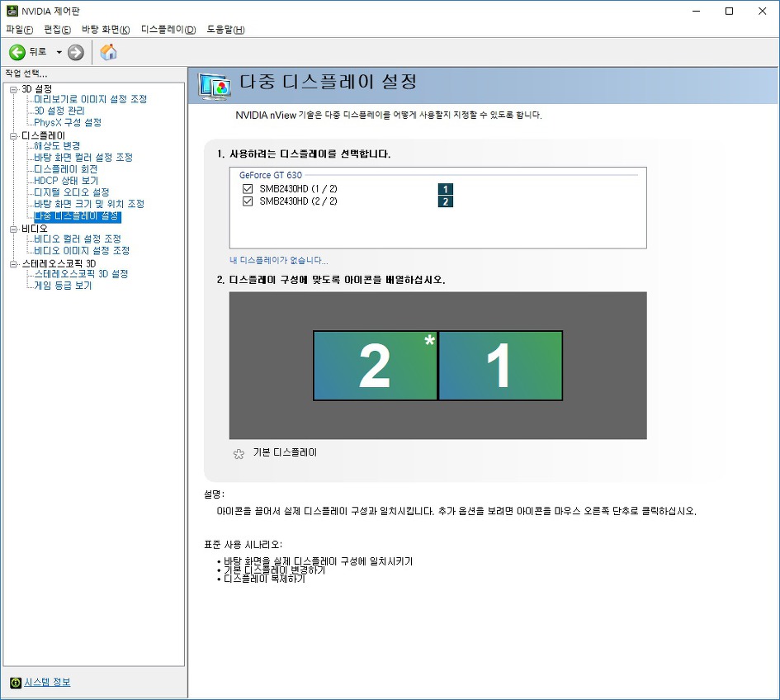Select 비디오 컬러 설정 조정
The image size is (780, 700).
tap(77, 239)
